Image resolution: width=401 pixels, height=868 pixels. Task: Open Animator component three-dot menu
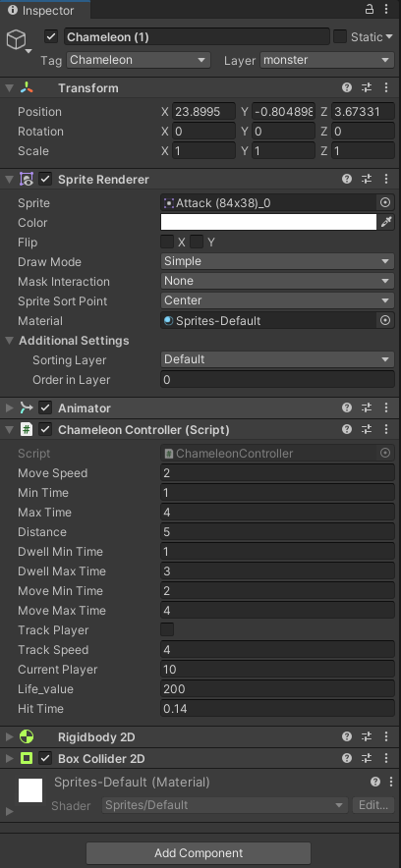coord(386,408)
